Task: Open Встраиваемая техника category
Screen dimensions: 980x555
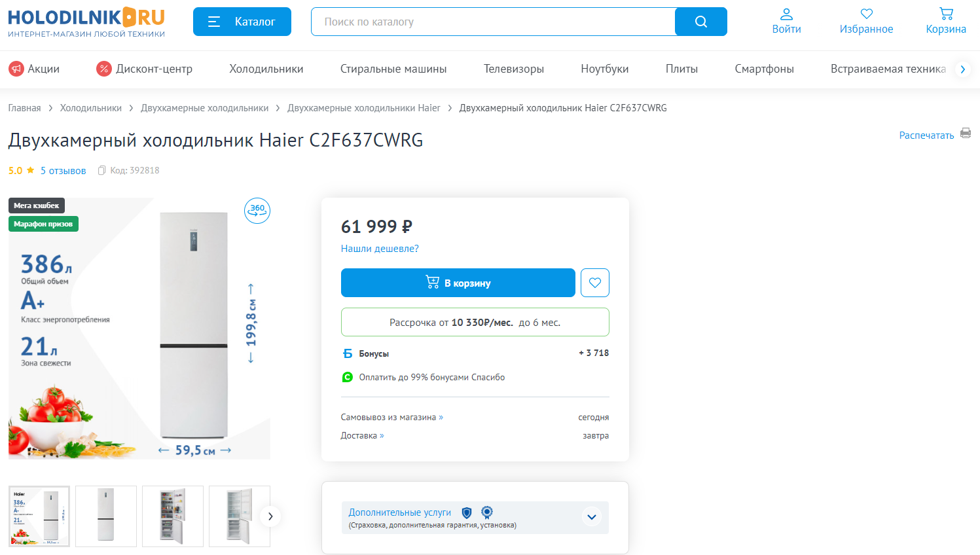Action: (x=888, y=69)
